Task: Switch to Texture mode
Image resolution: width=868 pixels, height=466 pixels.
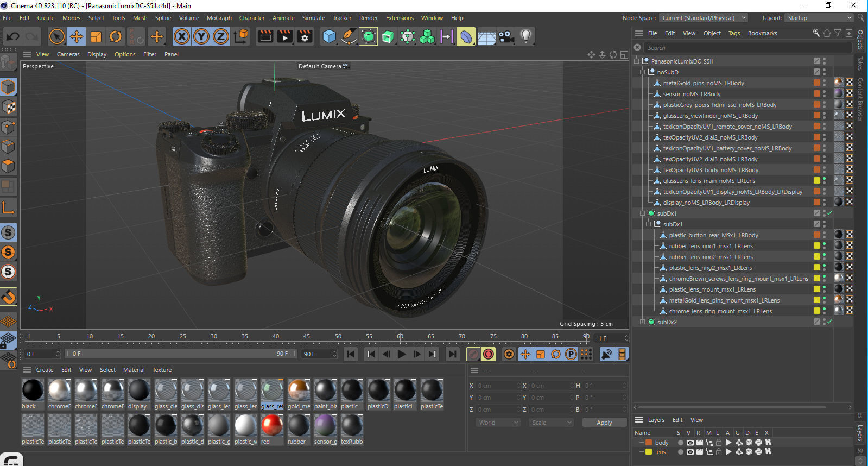Action: [8, 107]
